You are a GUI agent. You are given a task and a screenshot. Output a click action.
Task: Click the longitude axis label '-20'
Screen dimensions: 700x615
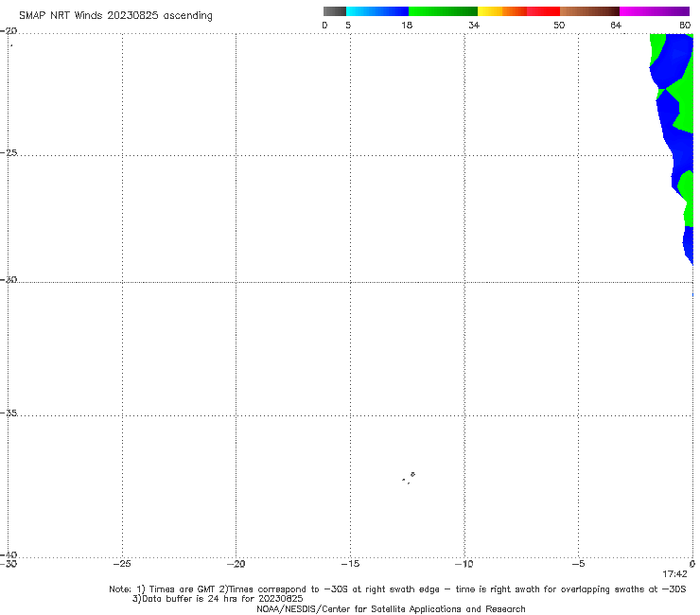[236, 564]
